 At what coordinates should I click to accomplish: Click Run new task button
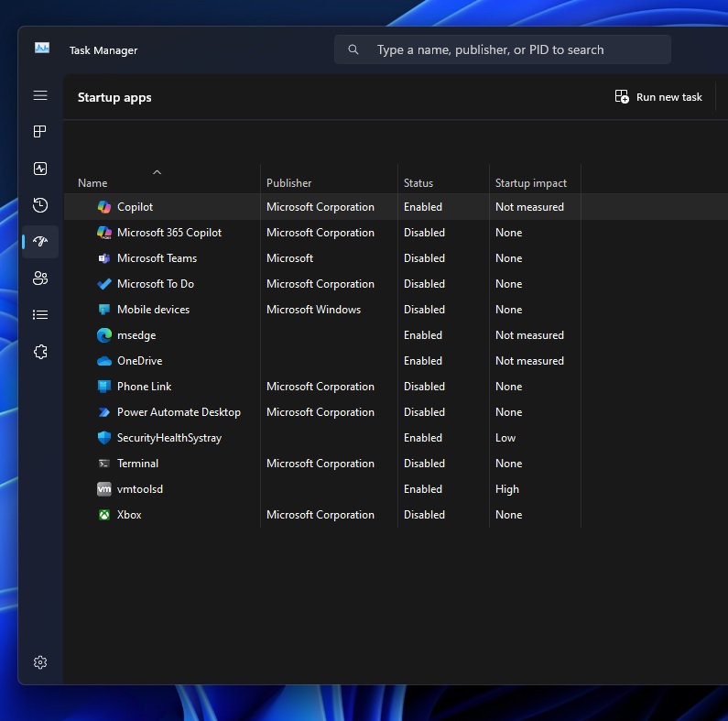(658, 97)
